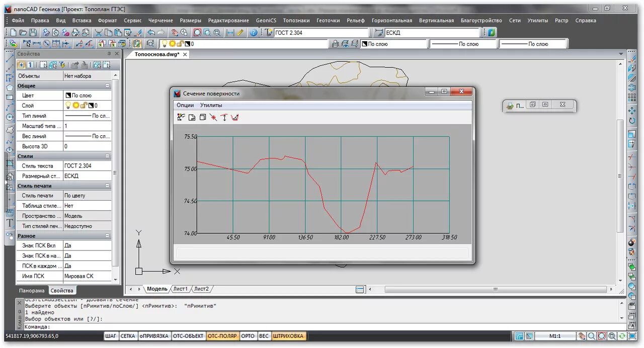Toggle ОТС-ОБЪЕКТ tracking
The height and width of the screenshot is (348, 644).
(189, 336)
